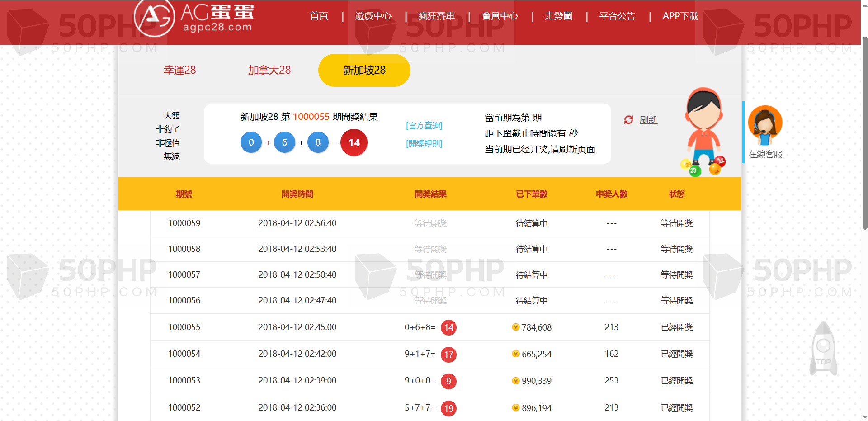The height and width of the screenshot is (421, 868).
Task: Click gold coin icon next to 784,608
Action: (515, 327)
